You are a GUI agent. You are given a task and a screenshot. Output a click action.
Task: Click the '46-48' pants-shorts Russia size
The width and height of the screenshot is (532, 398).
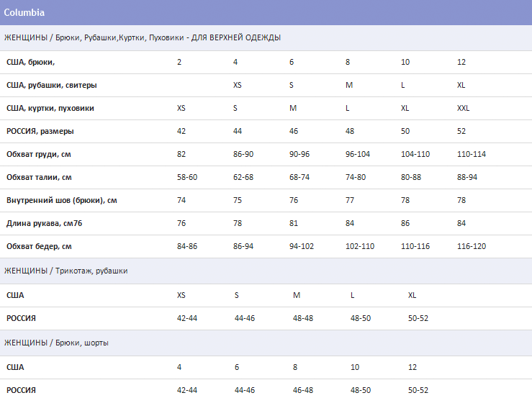pyautogui.click(x=303, y=391)
